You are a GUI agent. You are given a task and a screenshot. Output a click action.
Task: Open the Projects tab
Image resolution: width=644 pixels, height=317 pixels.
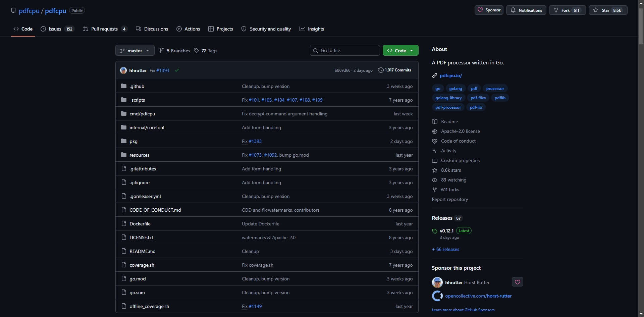tap(221, 29)
